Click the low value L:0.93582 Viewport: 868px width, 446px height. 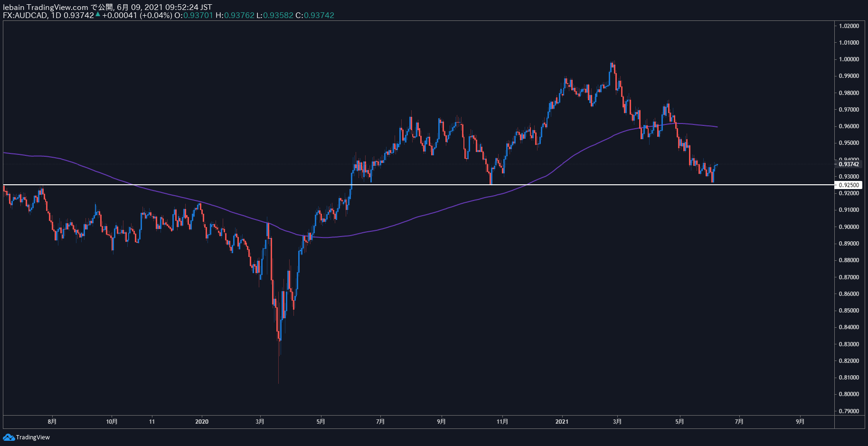275,15
